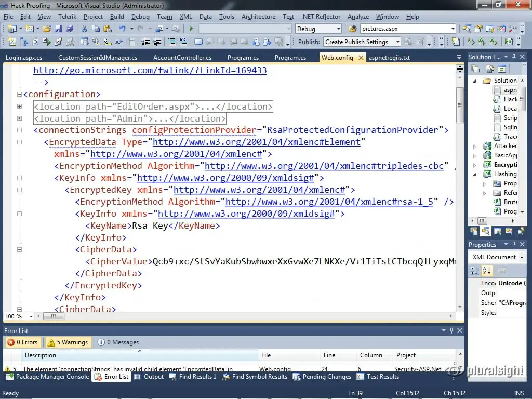Click the Add New Item icon

pyautogui.click(x=30, y=29)
